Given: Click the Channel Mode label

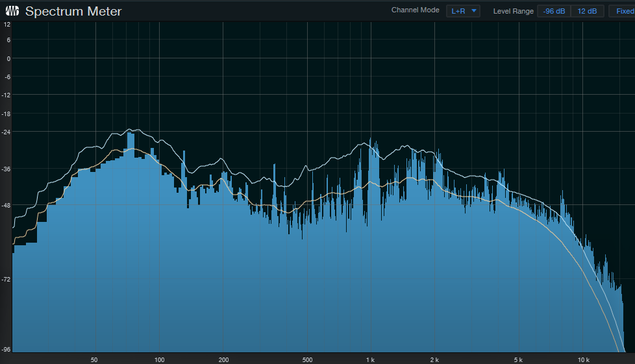Looking at the screenshot, I should [416, 10].
